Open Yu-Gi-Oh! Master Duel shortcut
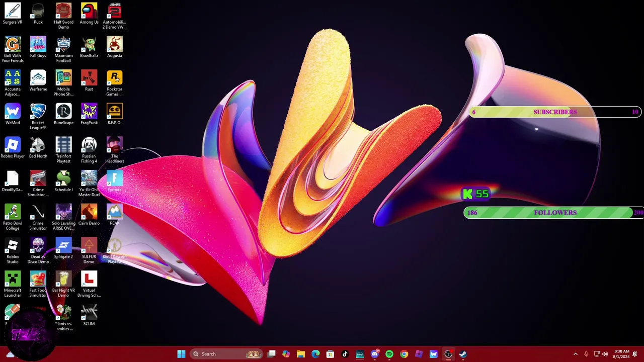The height and width of the screenshot is (362, 644). [x=89, y=184]
